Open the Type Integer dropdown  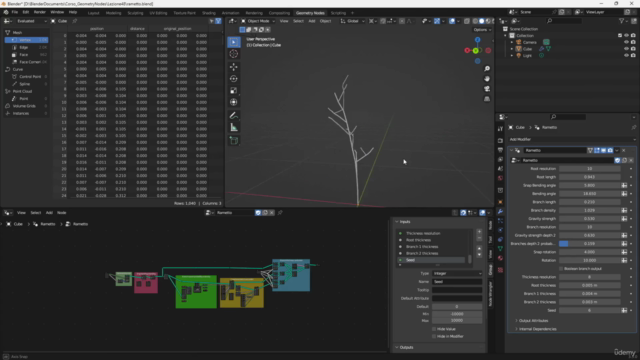coord(457,273)
